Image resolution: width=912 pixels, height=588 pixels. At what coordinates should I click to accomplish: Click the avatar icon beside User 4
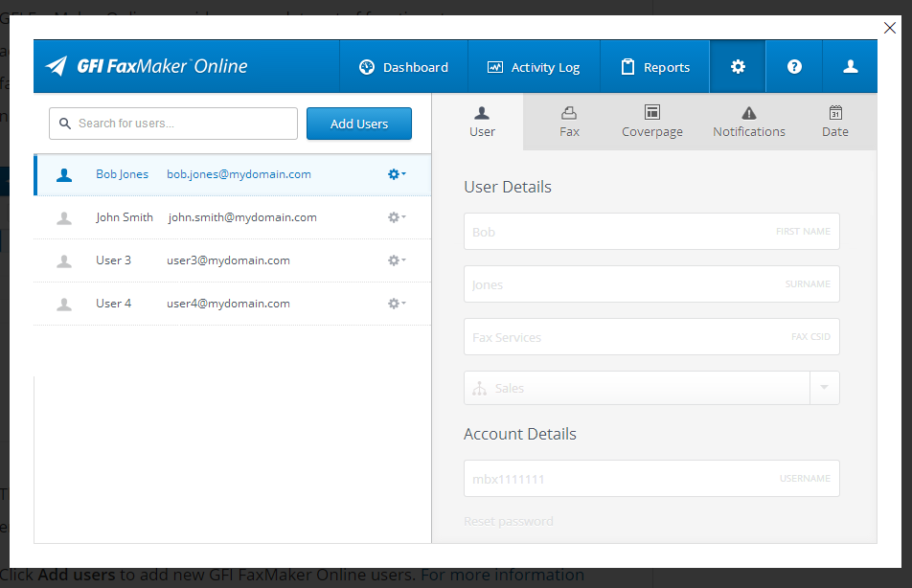[x=64, y=305]
